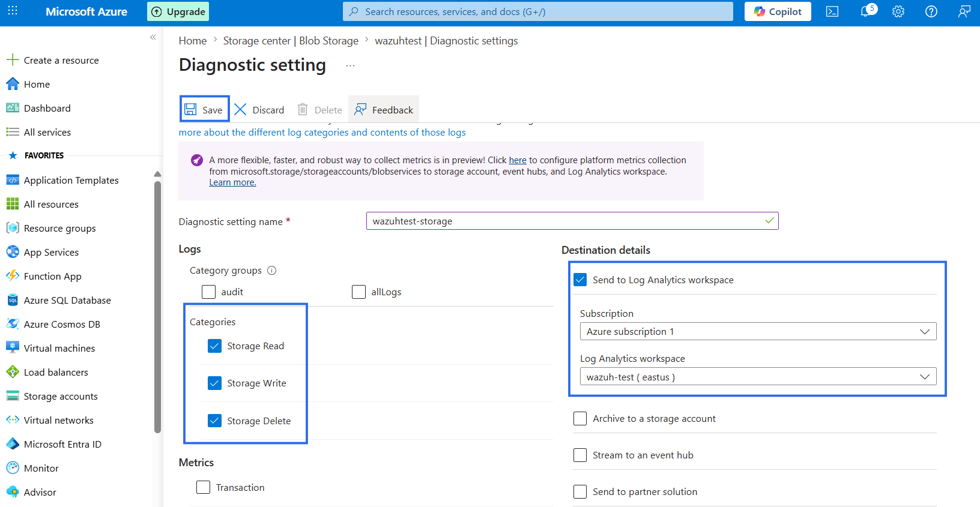Uncheck Send to Log Analytics workspace
The height and width of the screenshot is (507, 980).
580,280
